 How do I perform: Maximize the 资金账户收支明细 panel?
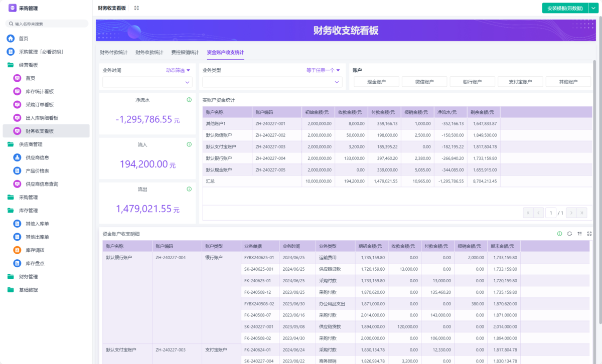coord(589,234)
